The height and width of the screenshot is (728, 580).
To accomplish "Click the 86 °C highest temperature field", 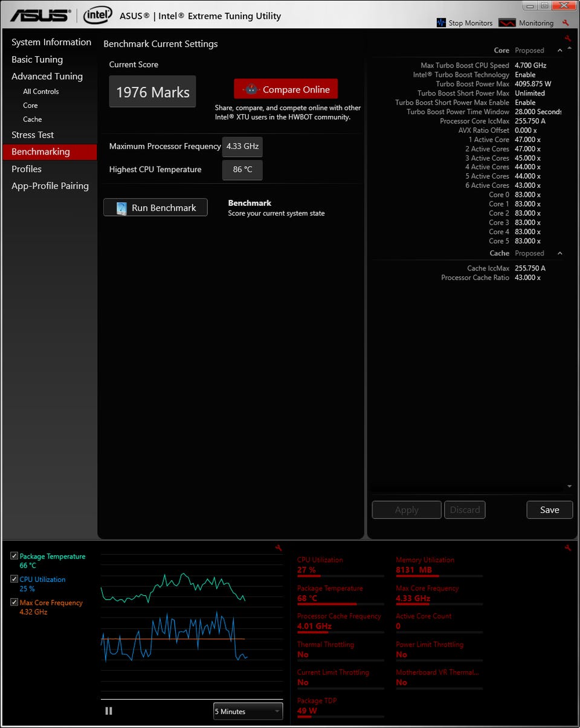I will tap(242, 170).
